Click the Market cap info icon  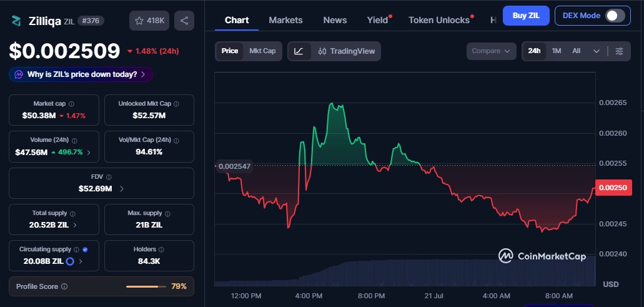click(x=71, y=104)
